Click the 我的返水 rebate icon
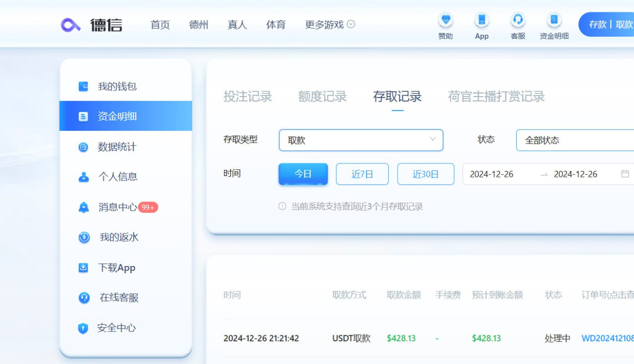This screenshot has height=364, width=634. click(84, 238)
